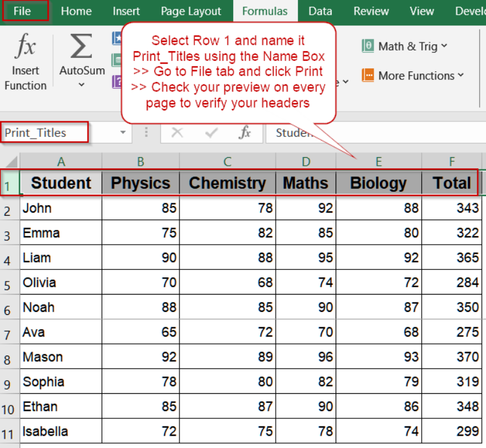Select column C header
The height and width of the screenshot is (448, 486).
228,161
